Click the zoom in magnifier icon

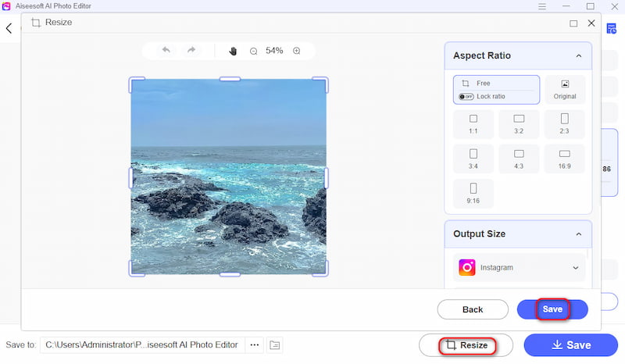point(297,51)
